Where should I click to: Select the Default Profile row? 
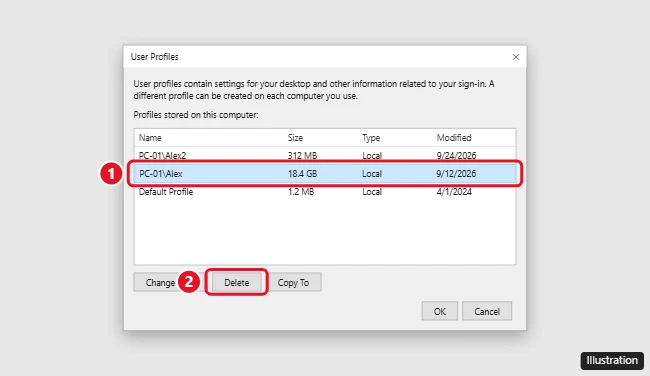(325, 192)
